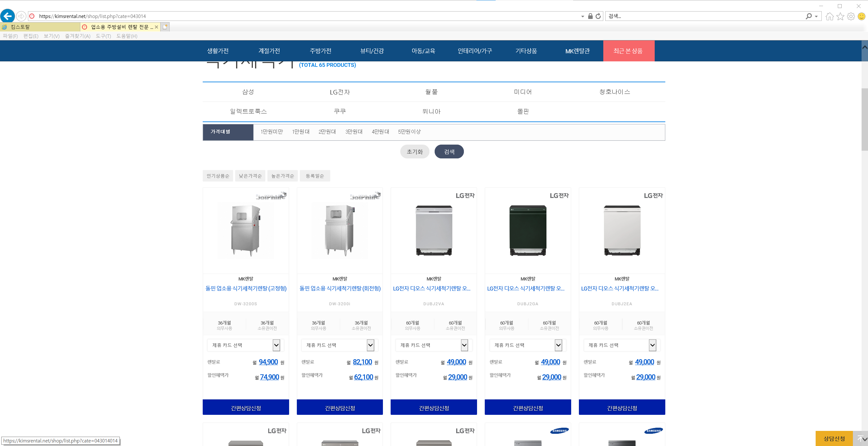Viewport: 868px width, 446px height.
Task: Click the yellow 상담신청 button
Action: pos(834,439)
